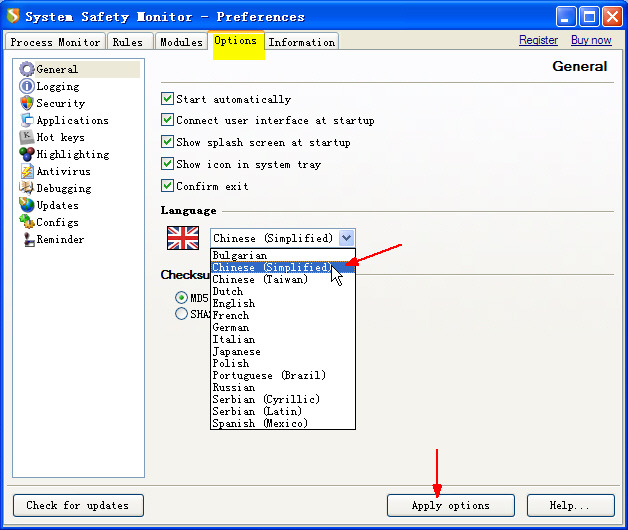This screenshot has width=628, height=530.
Task: Open Configs settings label
Action: (58, 222)
